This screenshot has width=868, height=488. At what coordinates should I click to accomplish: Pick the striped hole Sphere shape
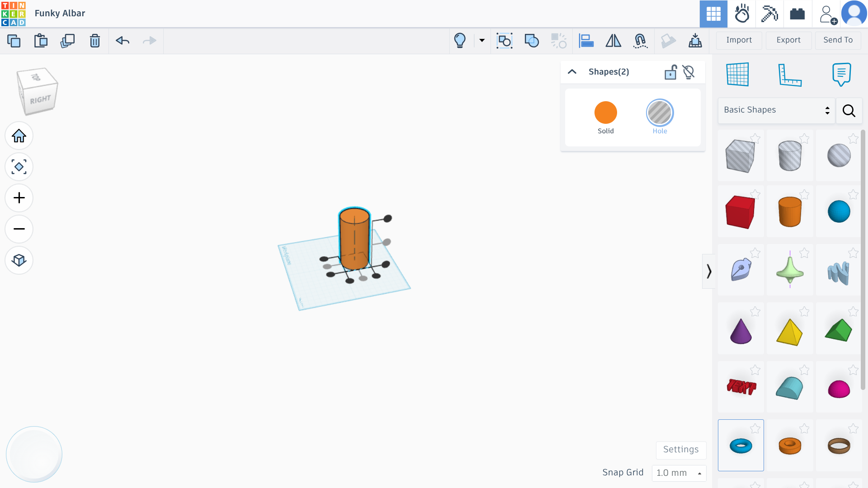click(839, 156)
